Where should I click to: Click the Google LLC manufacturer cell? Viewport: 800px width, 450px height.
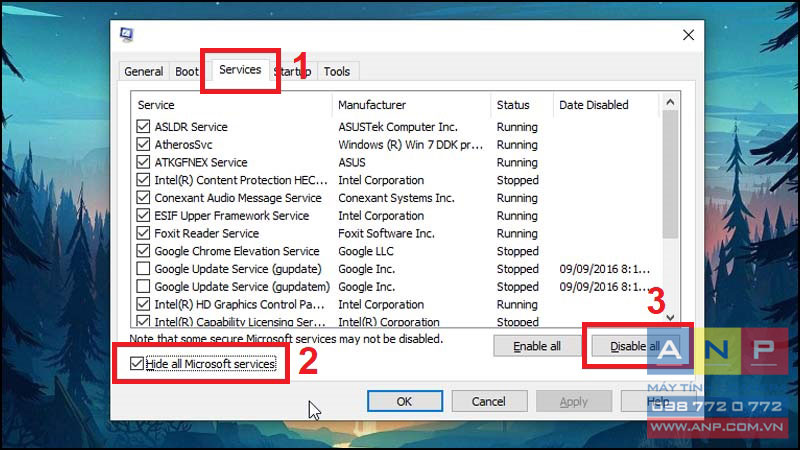366,251
